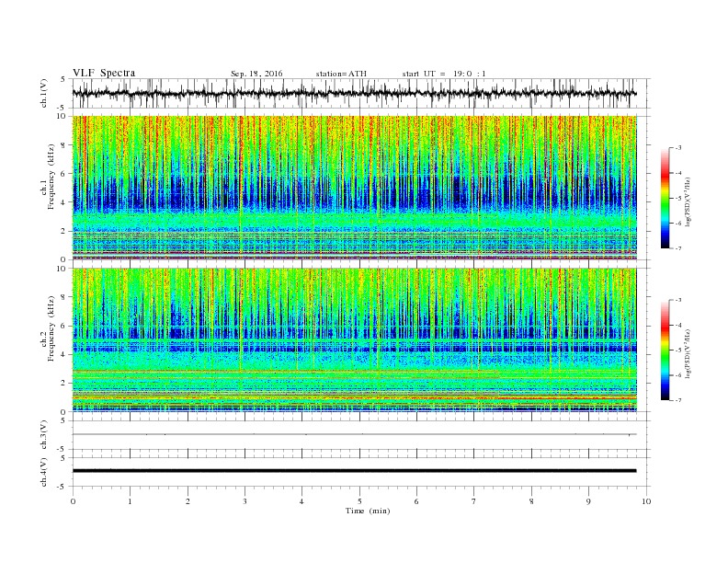The width and height of the screenshot is (728, 563).
Task: Click the "8" kHz tick on ch.1 spectrogram
Action: (64, 145)
